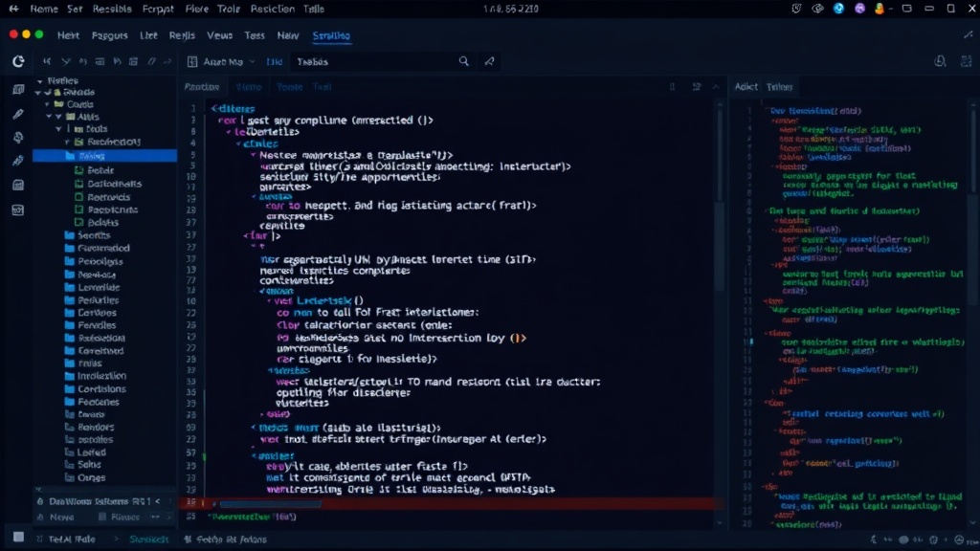Select the highlighted 'Sirailio' tab
This screenshot has width=980, height=551.
[x=331, y=35]
